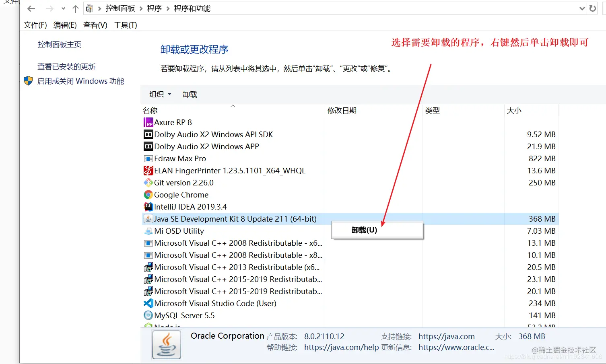Click the Visual C++ 2013 Redistributable icon
606x364 pixels.
(x=148, y=267)
